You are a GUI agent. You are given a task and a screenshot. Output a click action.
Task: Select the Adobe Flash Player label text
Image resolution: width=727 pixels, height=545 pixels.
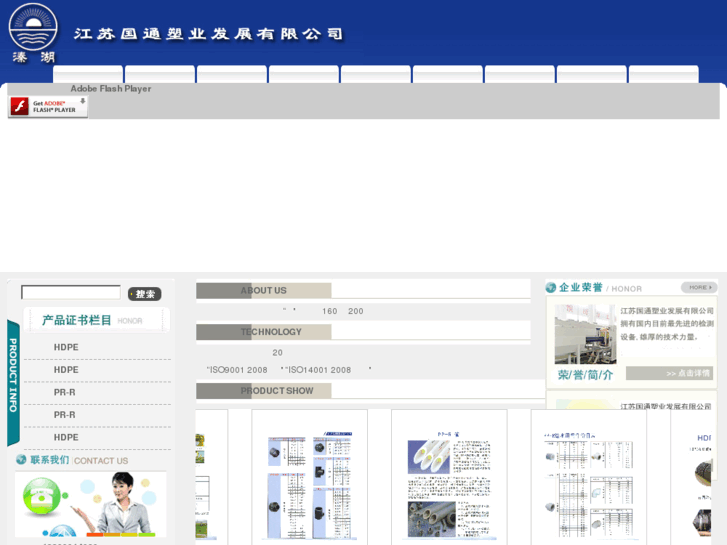111,88
